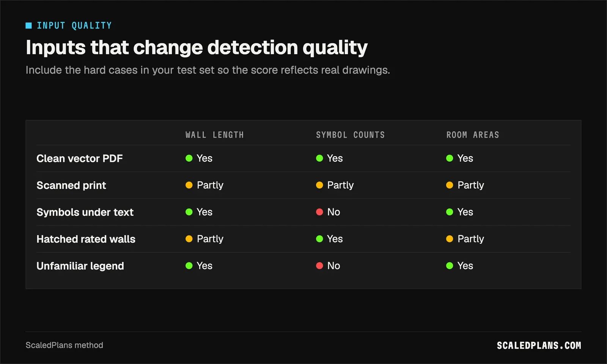Screen dimensions: 607x364
Task: Click 'No' in Unfamiliar legend row
Action: coord(333,266)
